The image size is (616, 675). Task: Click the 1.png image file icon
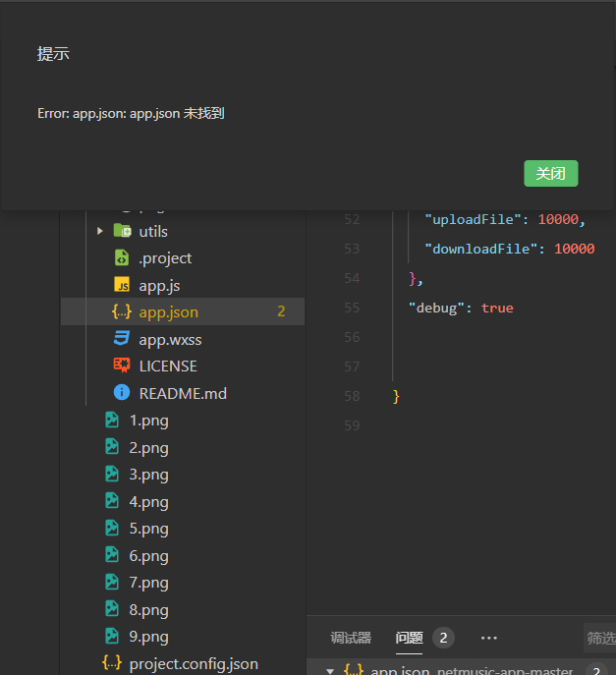[113, 421]
